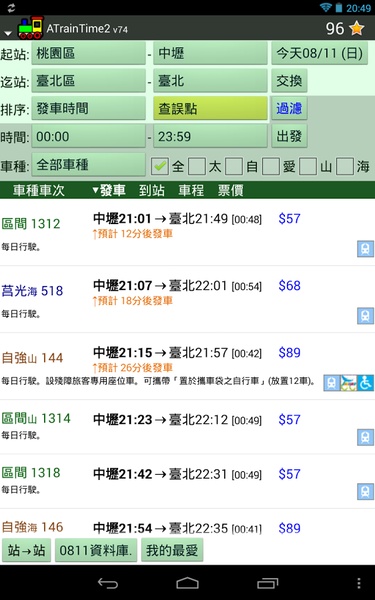Tap the 查誤點 delay check button

tap(210, 109)
